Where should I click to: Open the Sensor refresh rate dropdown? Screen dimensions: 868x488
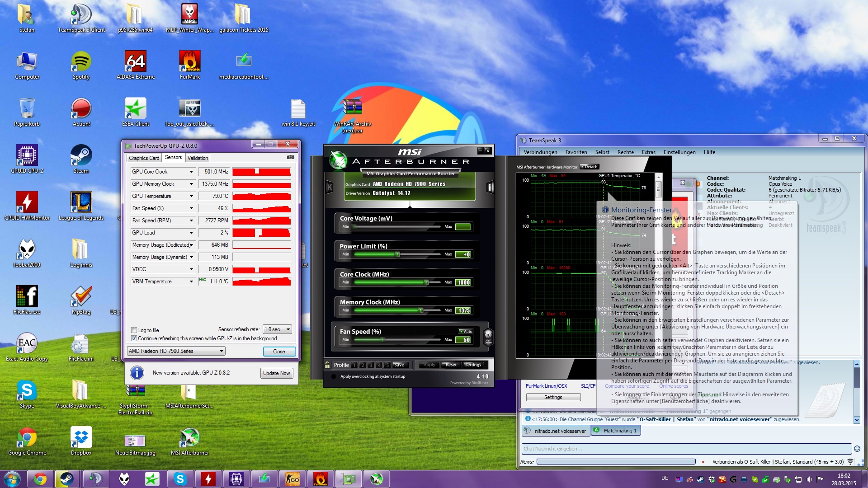[278, 329]
